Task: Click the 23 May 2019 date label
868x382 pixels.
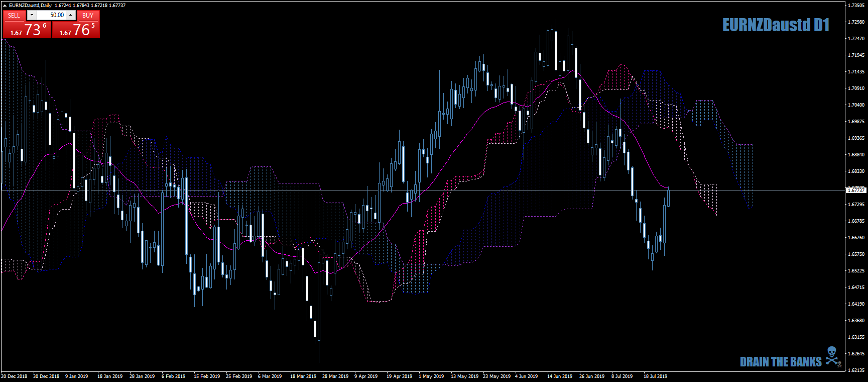Action: [x=497, y=376]
